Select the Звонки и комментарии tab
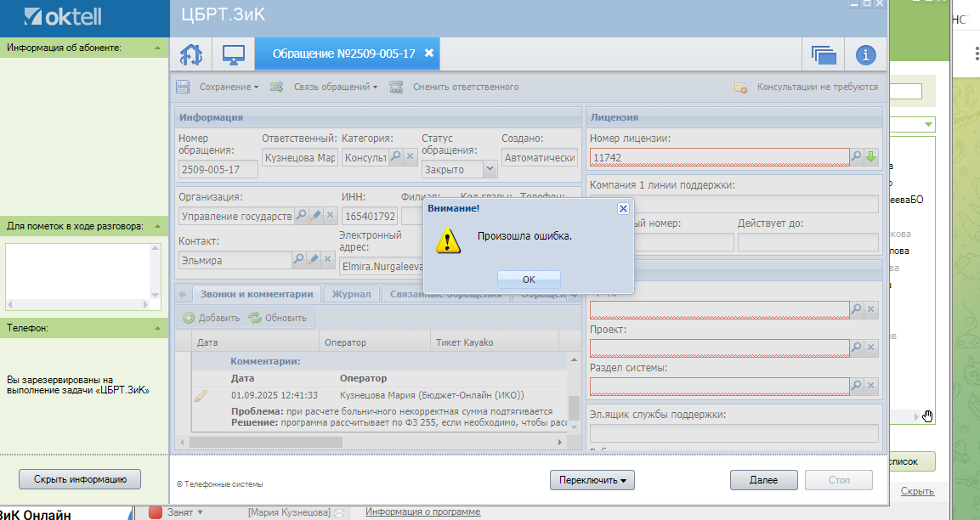The height and width of the screenshot is (520, 980). [256, 294]
